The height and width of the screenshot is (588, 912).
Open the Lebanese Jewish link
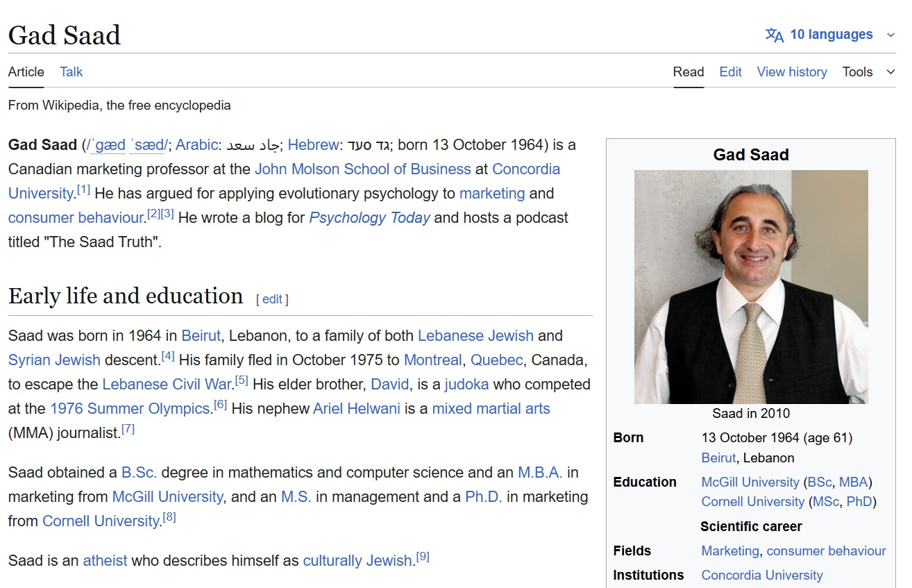475,336
